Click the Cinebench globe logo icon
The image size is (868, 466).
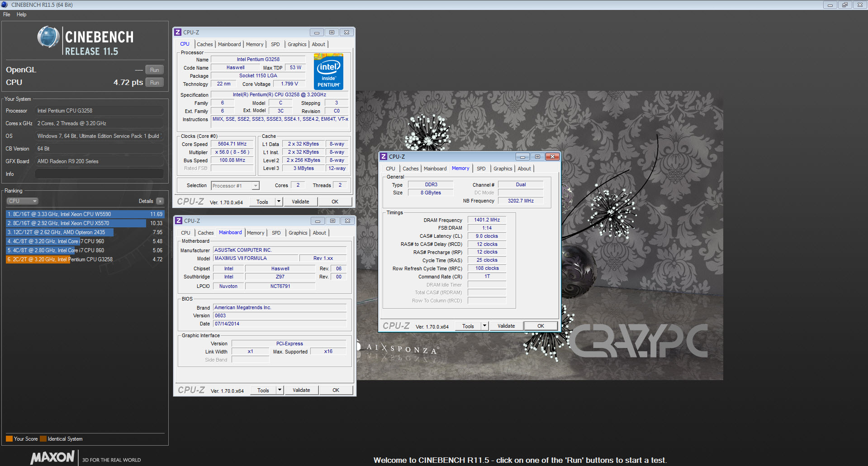48,37
